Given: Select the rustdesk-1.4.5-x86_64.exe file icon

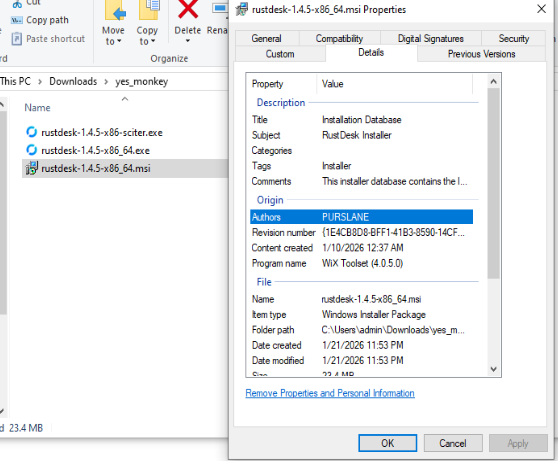Looking at the screenshot, I should point(32,150).
